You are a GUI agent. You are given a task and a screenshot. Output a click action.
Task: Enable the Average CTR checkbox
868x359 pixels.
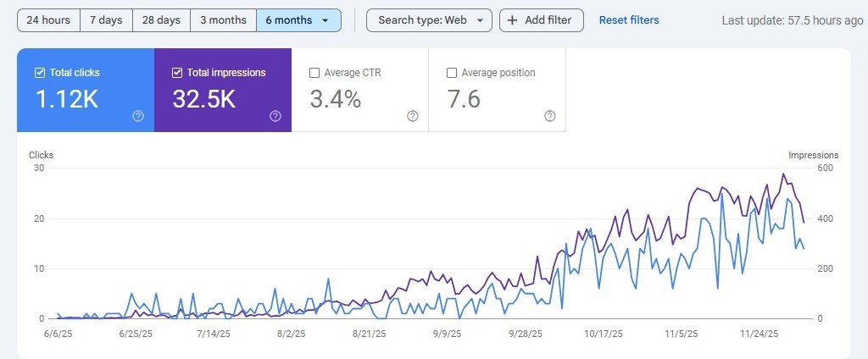[x=315, y=73]
